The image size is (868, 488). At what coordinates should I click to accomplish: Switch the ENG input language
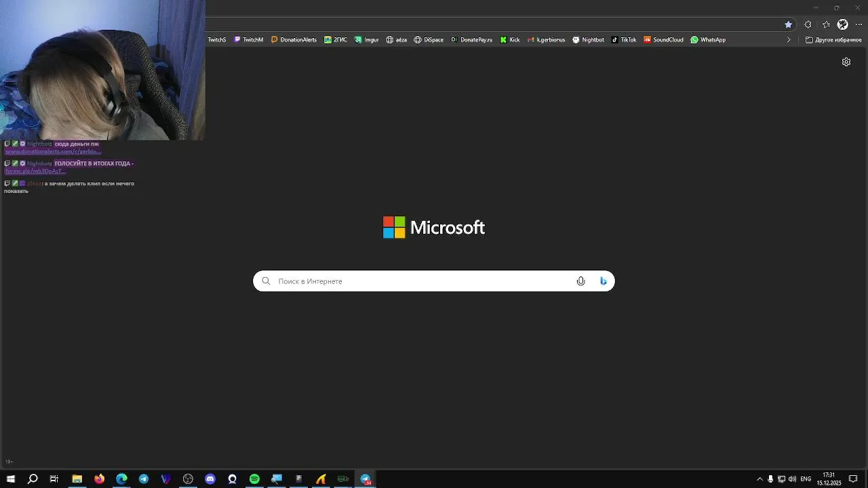806,479
